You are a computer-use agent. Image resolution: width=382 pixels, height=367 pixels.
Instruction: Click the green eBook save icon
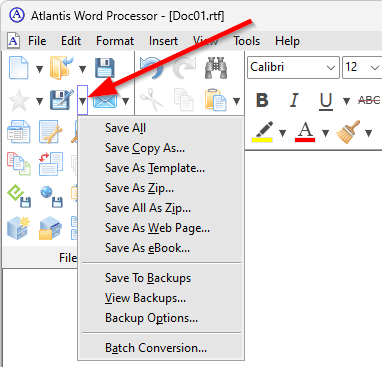pyautogui.click(x=19, y=196)
